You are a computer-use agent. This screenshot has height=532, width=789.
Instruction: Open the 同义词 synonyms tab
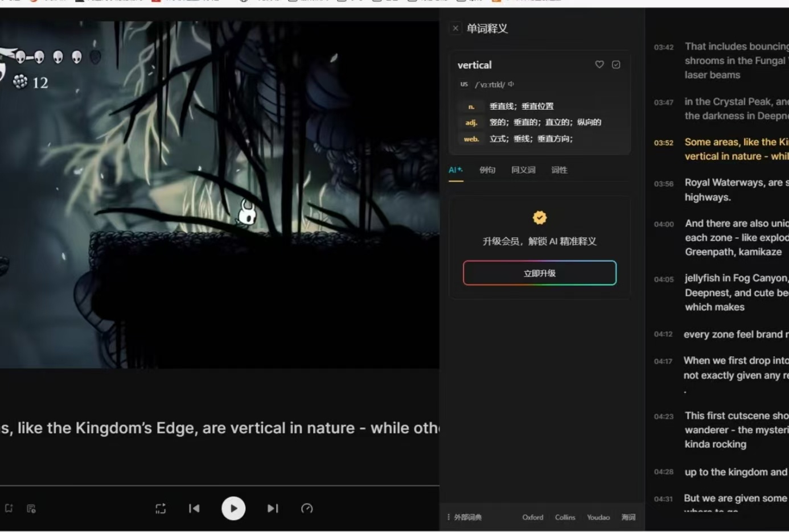tap(523, 170)
